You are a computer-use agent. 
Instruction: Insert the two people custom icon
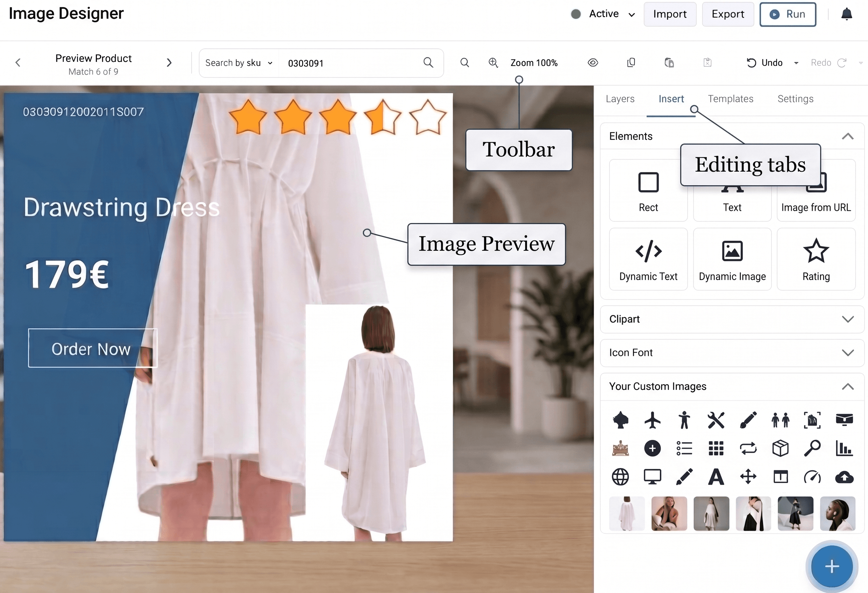point(780,420)
